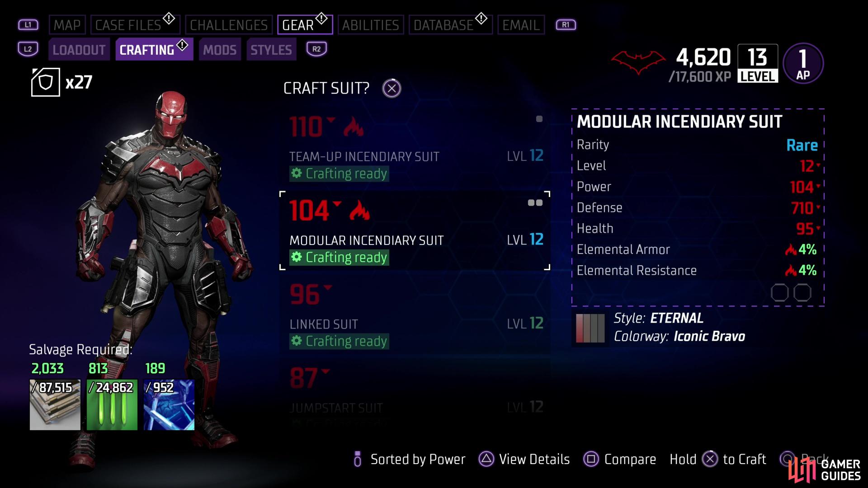Expand the Jumpstart Suit entry below
868x488 pixels.
tap(414, 393)
